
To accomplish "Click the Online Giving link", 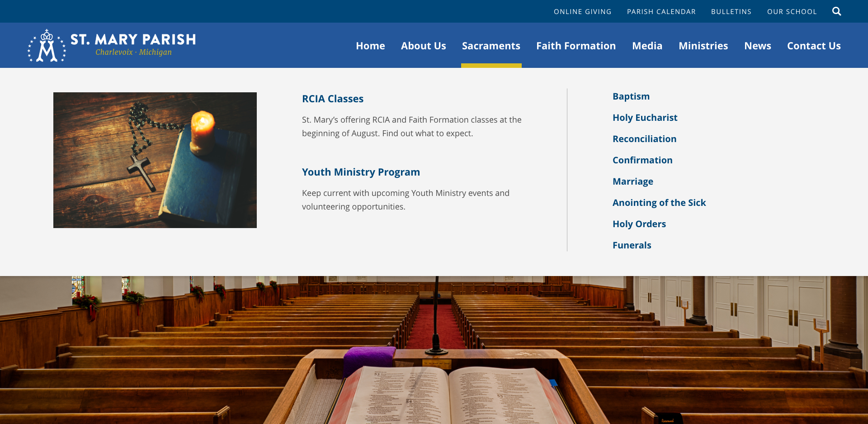I will click(582, 12).
